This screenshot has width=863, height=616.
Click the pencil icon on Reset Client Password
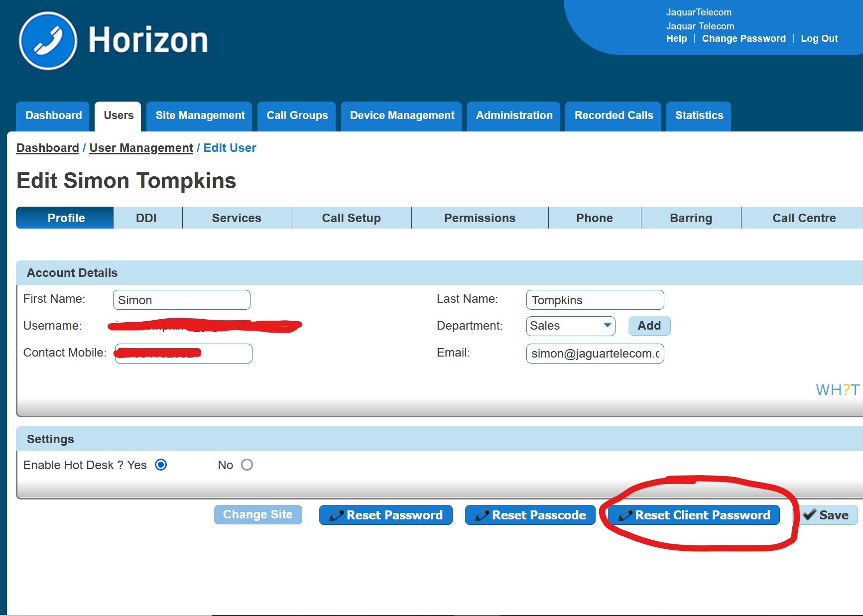click(625, 515)
